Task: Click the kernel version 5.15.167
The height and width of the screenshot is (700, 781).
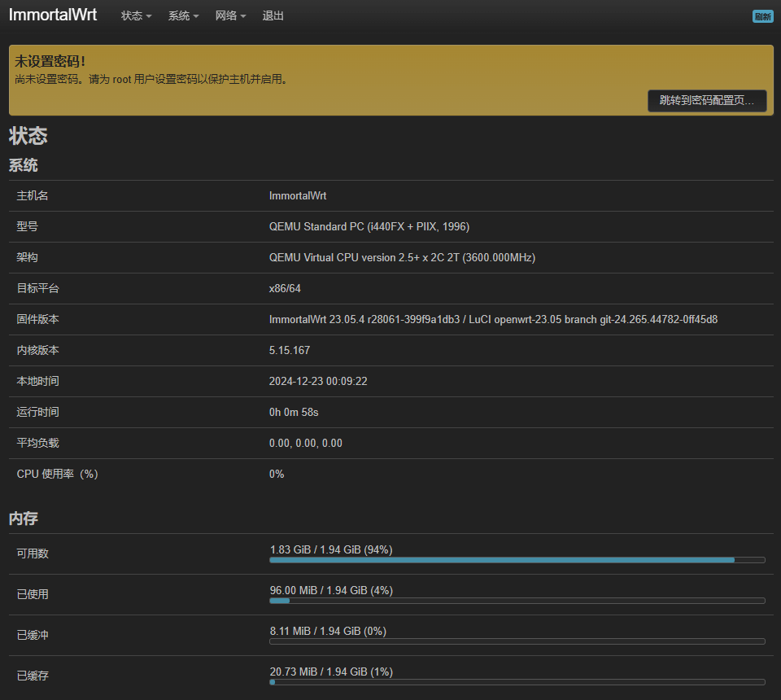Action: 290,351
